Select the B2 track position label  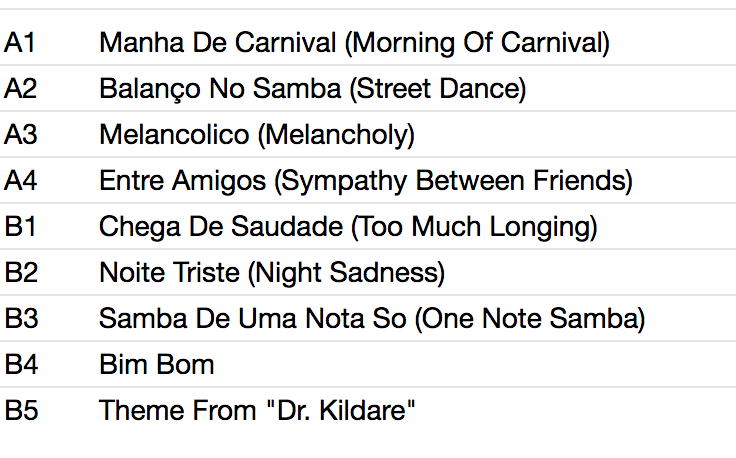point(21,273)
